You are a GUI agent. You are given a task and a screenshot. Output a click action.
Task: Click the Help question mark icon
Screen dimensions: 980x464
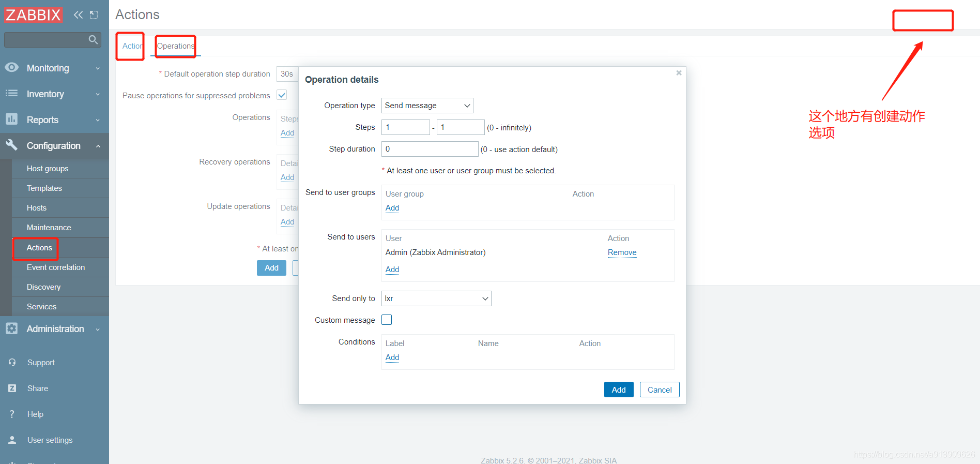tap(12, 414)
